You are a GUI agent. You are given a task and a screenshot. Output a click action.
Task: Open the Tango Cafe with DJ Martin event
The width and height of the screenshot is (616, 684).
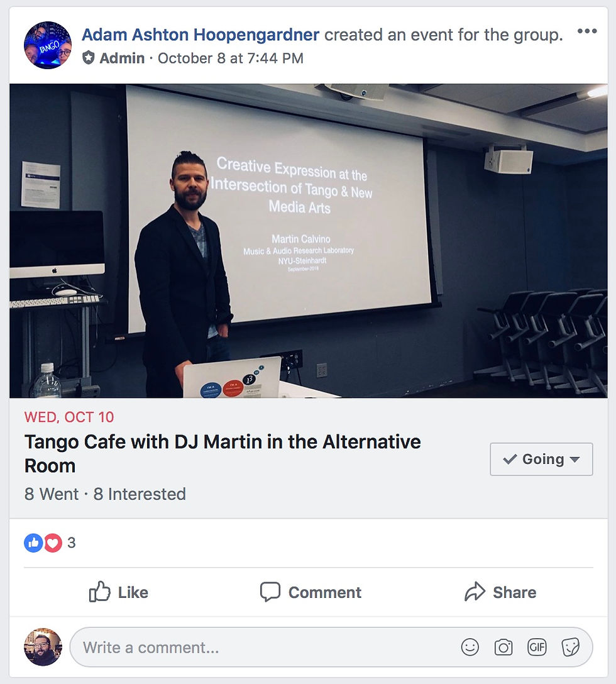point(223,454)
